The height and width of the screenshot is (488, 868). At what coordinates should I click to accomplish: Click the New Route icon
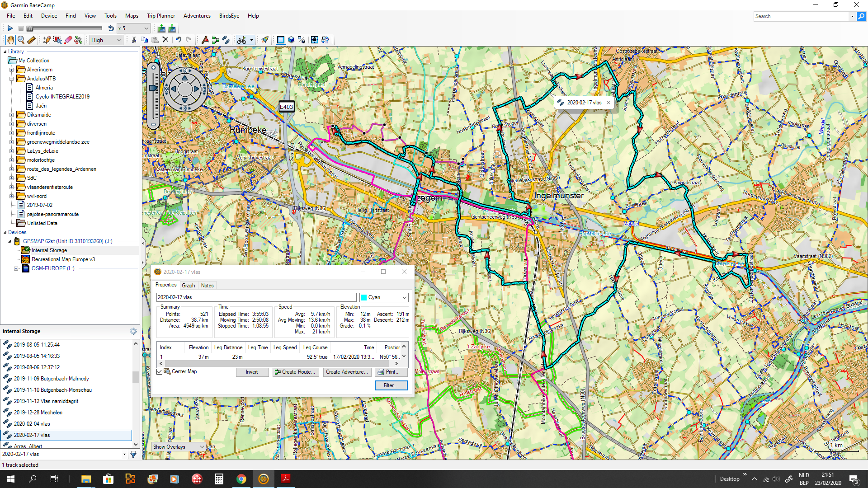pos(216,40)
